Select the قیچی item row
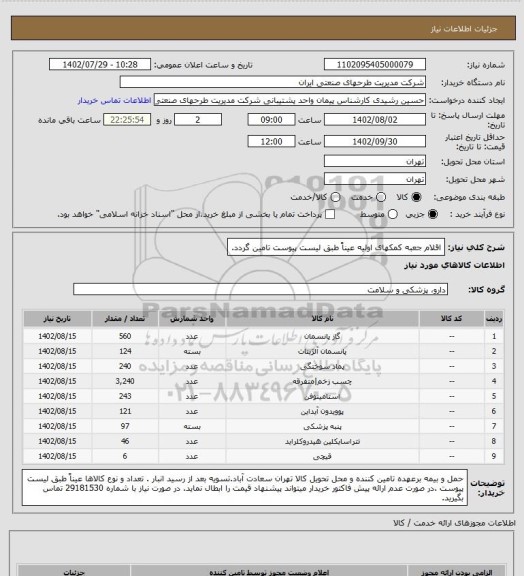 coord(263,456)
